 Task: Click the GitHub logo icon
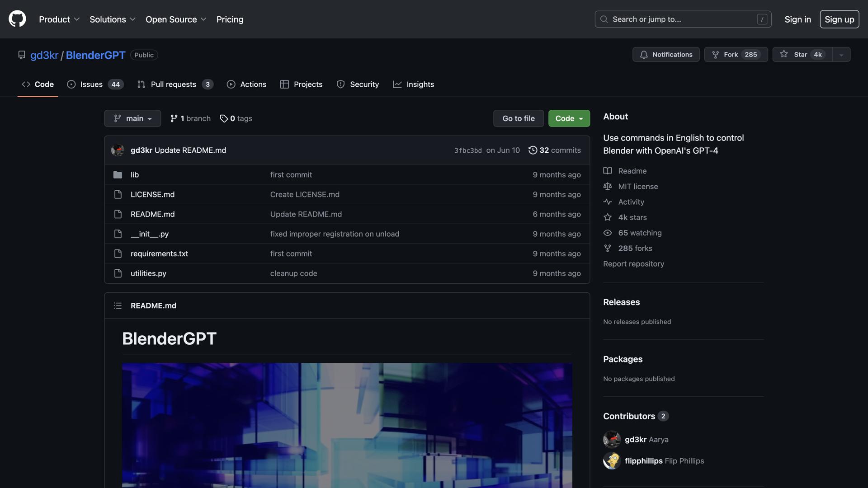click(17, 19)
